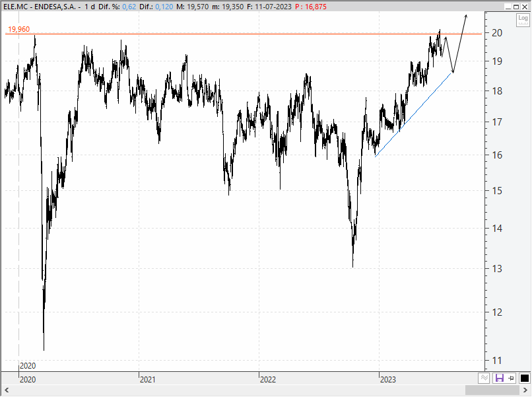The width and height of the screenshot is (532, 397).
Task: Click the Dif. value 0,120
Action: 164,7
